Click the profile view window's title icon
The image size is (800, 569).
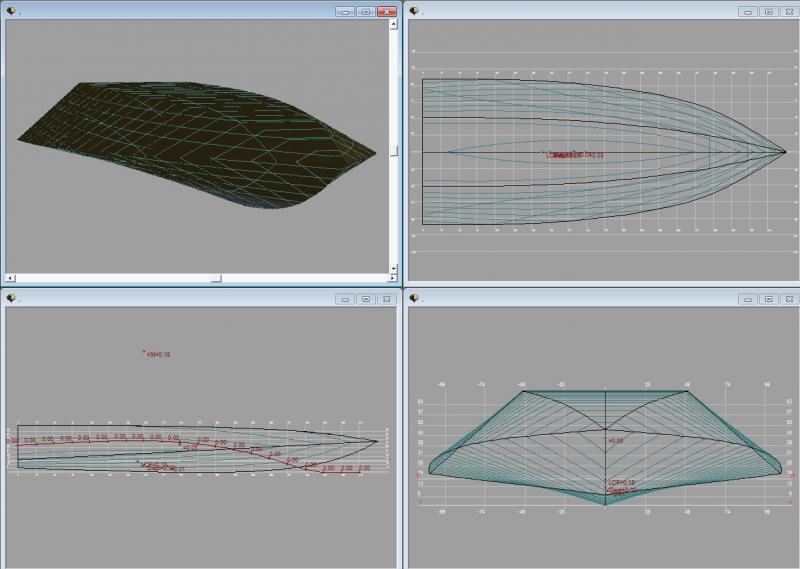10,298
